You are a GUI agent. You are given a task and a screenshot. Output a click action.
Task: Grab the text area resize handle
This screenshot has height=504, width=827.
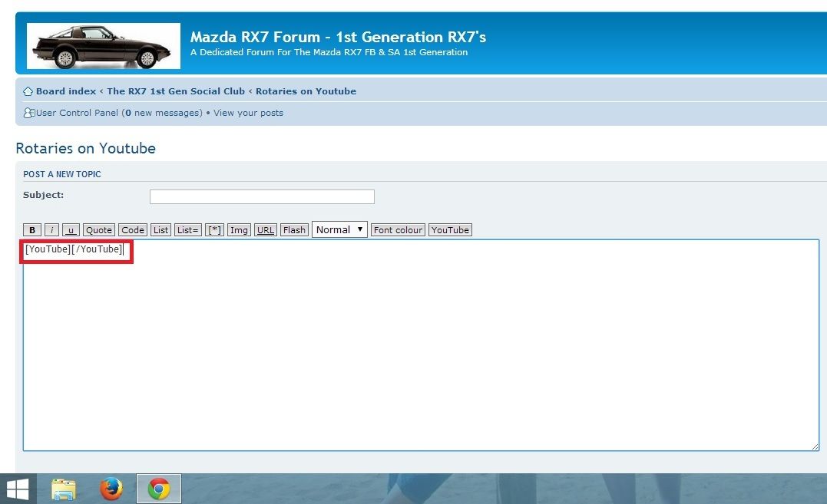[815, 446]
